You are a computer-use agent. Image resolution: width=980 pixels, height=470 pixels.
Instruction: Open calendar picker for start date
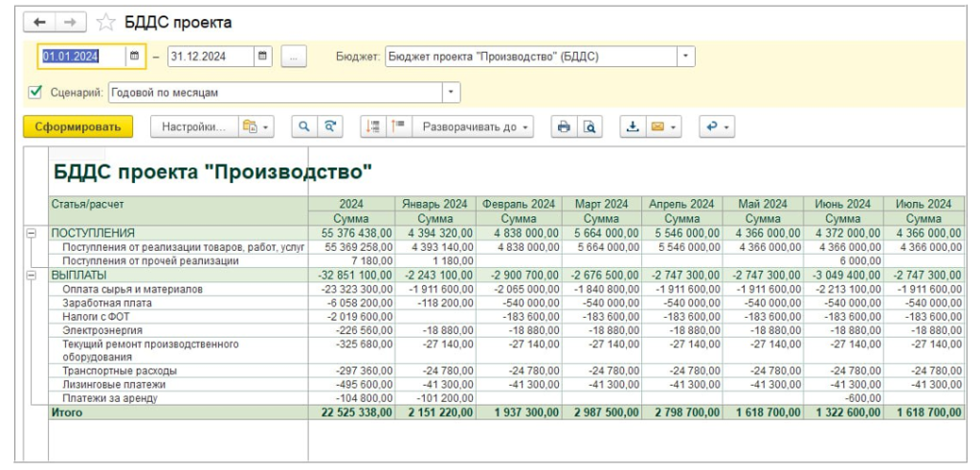click(x=134, y=56)
